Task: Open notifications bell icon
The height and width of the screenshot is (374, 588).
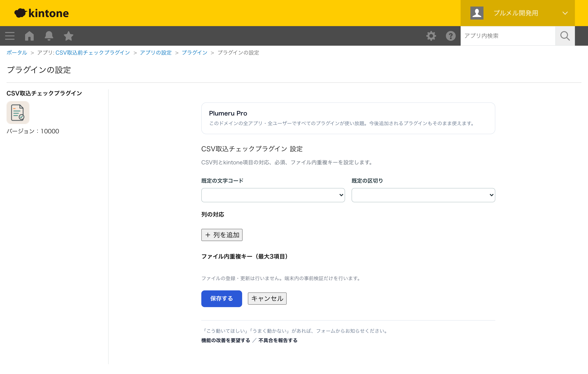Action: pos(49,36)
